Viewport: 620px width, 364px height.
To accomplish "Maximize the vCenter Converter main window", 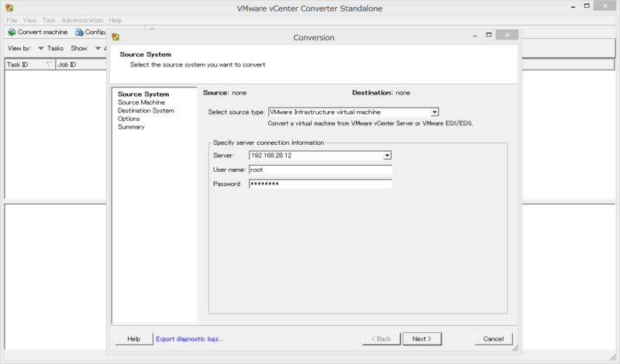I will click(587, 6).
